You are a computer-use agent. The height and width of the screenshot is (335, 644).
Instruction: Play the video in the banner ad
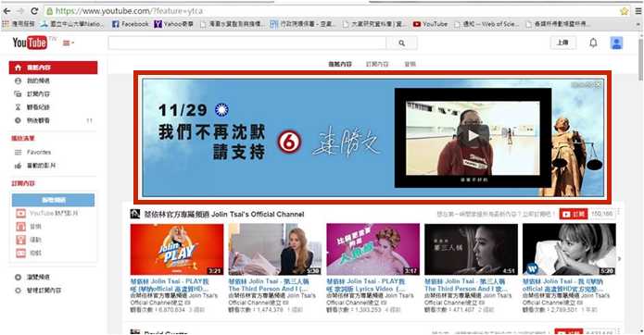[474, 136]
